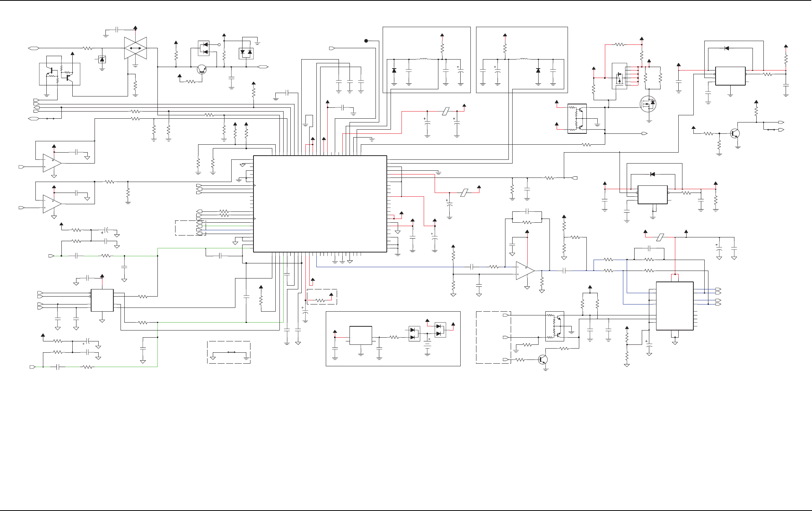Screen dimensions: 812x511
Task: Click the op-amp triangle with feedback network at right
Action: pos(525,271)
